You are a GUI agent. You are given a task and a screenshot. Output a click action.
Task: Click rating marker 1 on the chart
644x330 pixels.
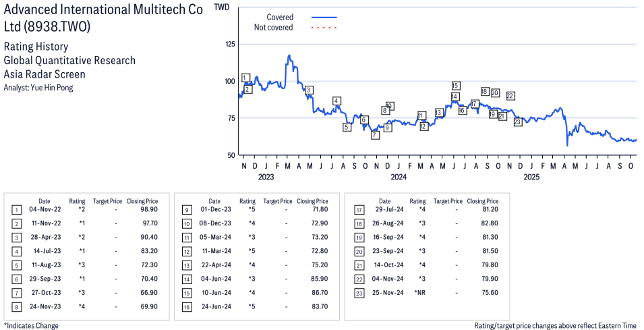245,78
